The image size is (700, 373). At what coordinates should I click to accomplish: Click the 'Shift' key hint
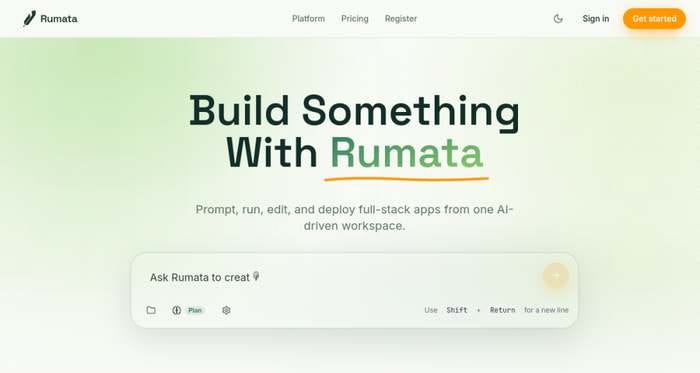point(457,310)
